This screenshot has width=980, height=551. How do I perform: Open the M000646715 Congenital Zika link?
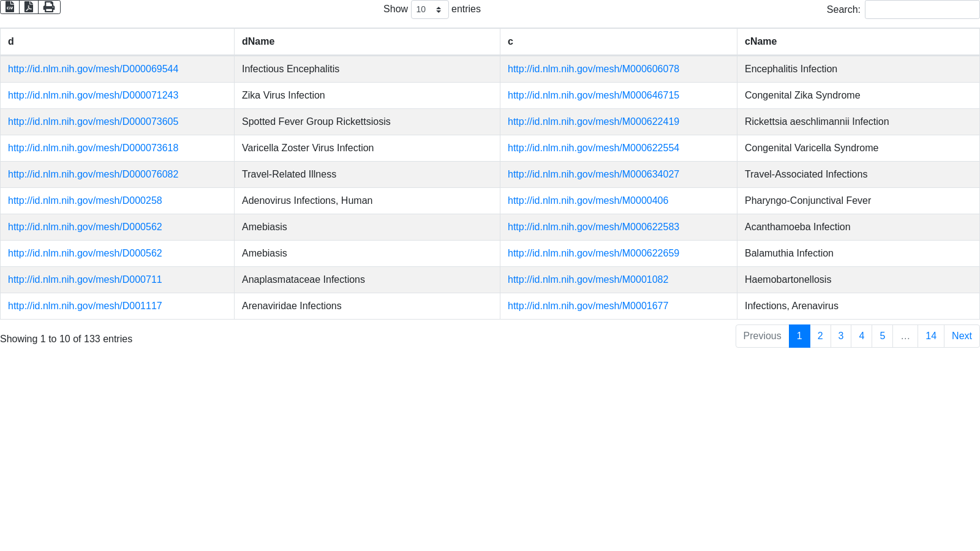pyautogui.click(x=593, y=96)
